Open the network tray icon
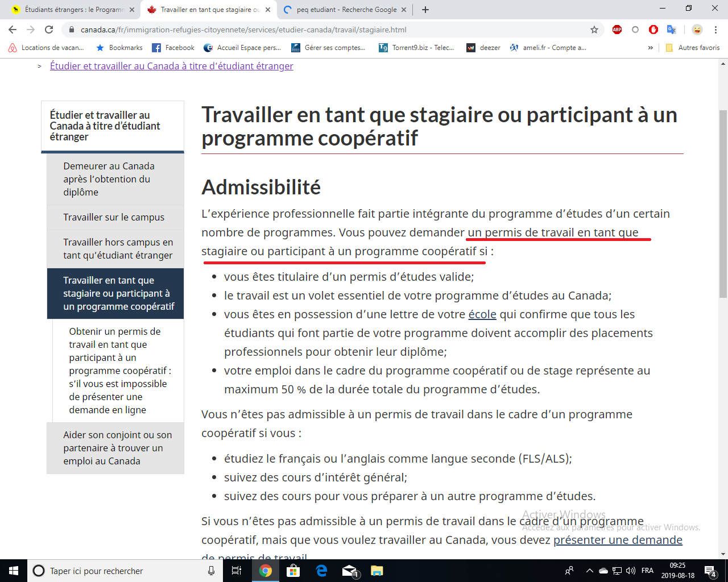The height and width of the screenshot is (582, 728). tap(617, 571)
